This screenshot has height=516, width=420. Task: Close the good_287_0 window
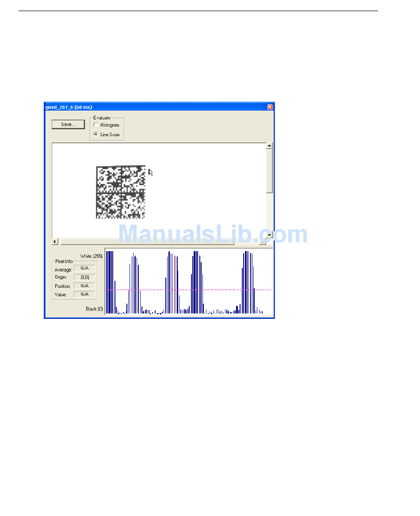(x=270, y=107)
